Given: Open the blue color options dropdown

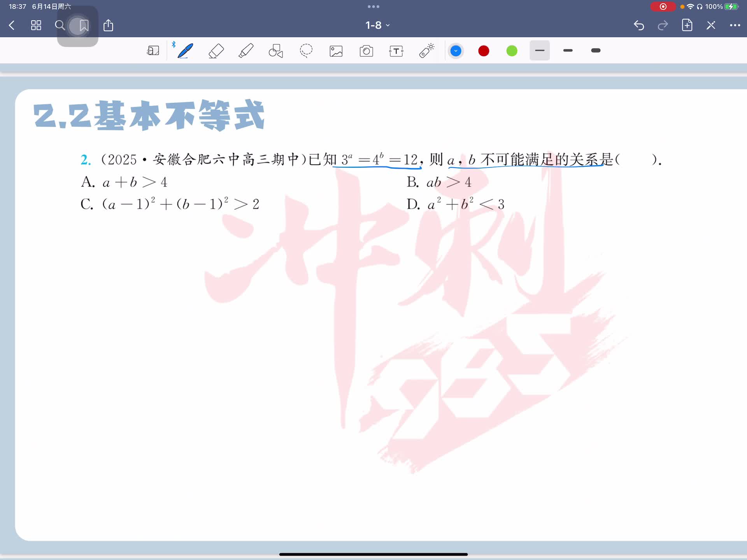Looking at the screenshot, I should (456, 51).
